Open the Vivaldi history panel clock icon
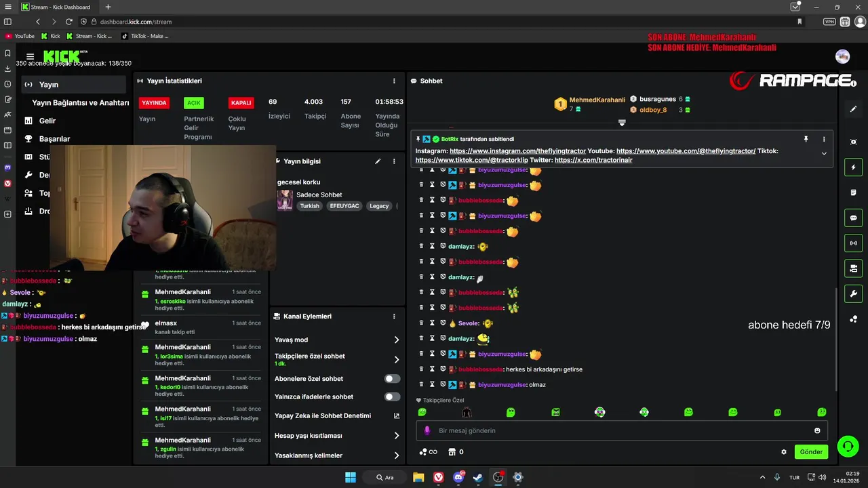 [7, 84]
